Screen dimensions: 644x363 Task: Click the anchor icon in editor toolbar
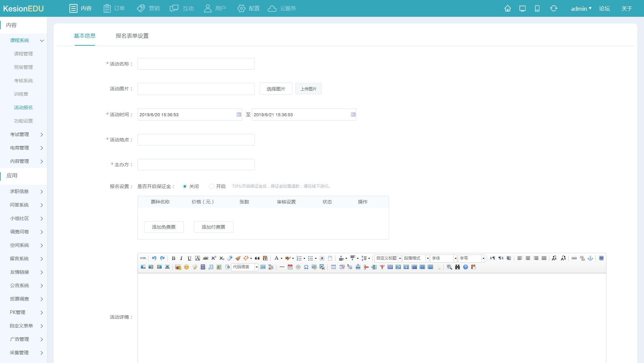(590, 258)
